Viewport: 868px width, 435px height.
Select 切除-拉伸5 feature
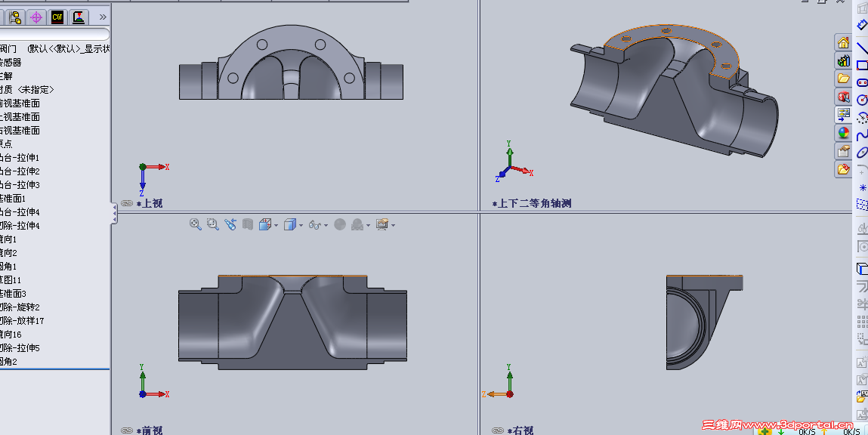[20, 347]
